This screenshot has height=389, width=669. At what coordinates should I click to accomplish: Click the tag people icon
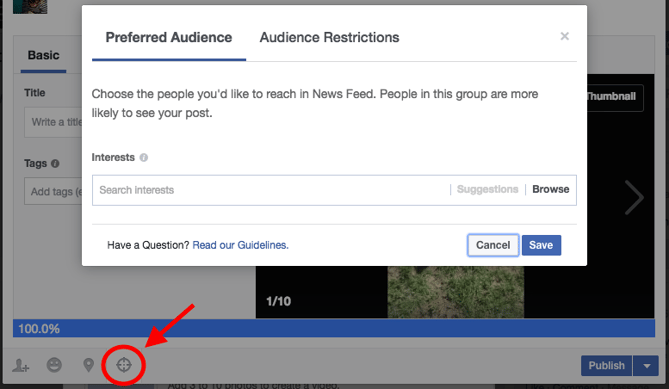(x=20, y=366)
